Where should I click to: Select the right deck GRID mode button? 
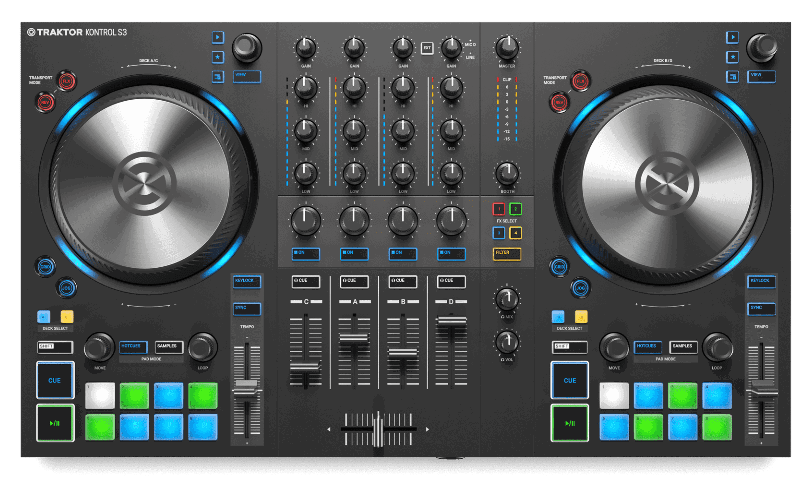coord(559,267)
